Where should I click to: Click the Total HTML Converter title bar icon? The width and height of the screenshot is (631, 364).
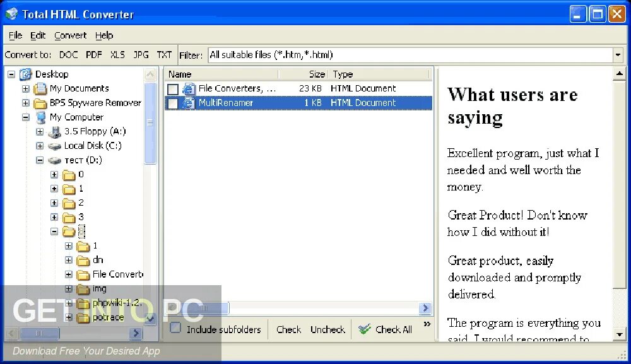[x=11, y=14]
